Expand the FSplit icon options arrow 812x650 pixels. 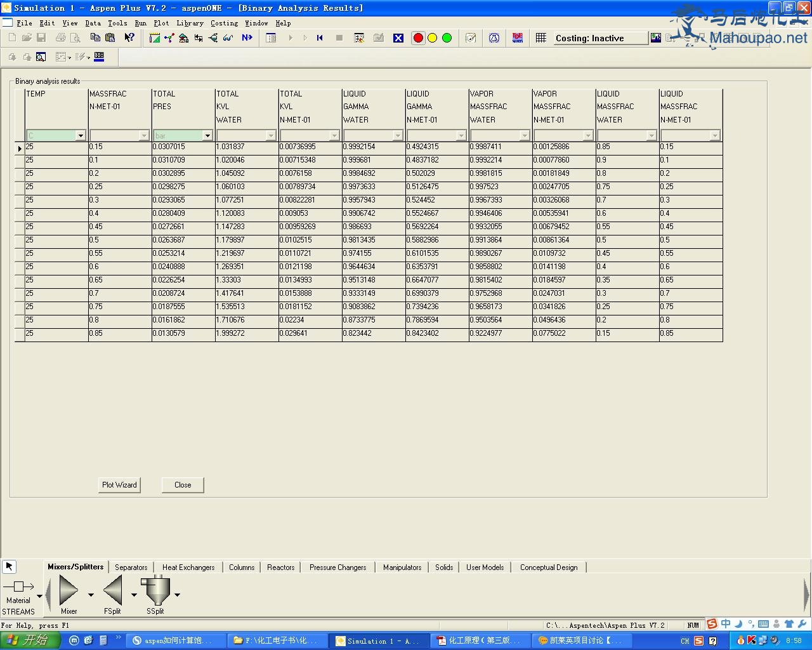[134, 595]
